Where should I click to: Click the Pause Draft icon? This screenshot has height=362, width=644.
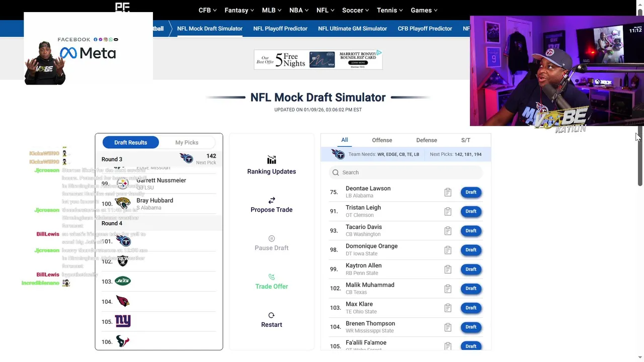[272, 238]
